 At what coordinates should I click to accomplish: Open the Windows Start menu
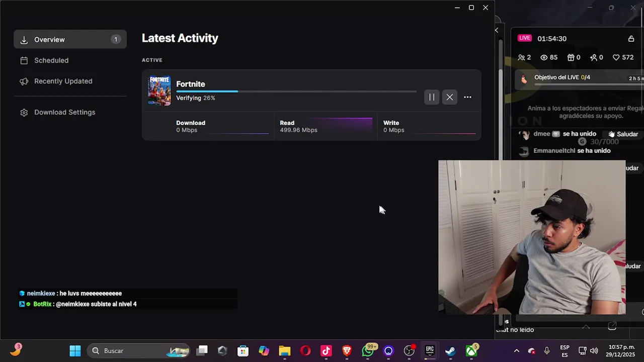pyautogui.click(x=75, y=351)
